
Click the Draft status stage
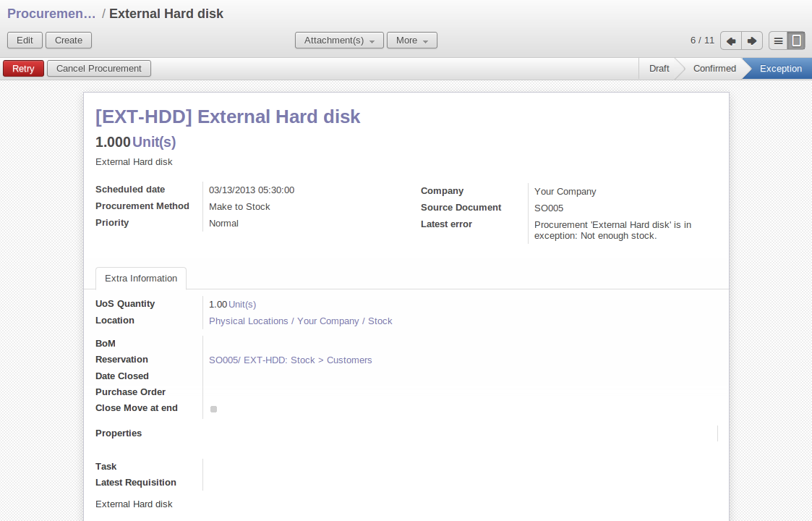click(x=659, y=69)
